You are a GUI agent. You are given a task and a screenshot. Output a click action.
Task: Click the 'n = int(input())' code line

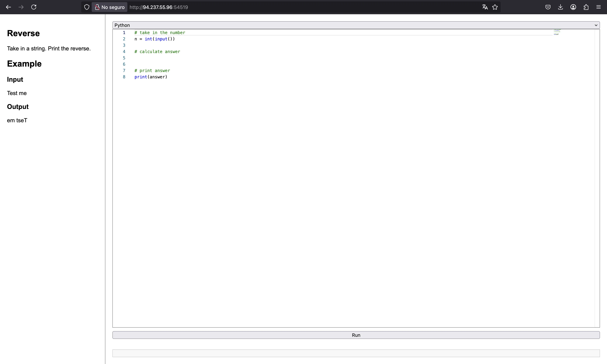(x=155, y=39)
